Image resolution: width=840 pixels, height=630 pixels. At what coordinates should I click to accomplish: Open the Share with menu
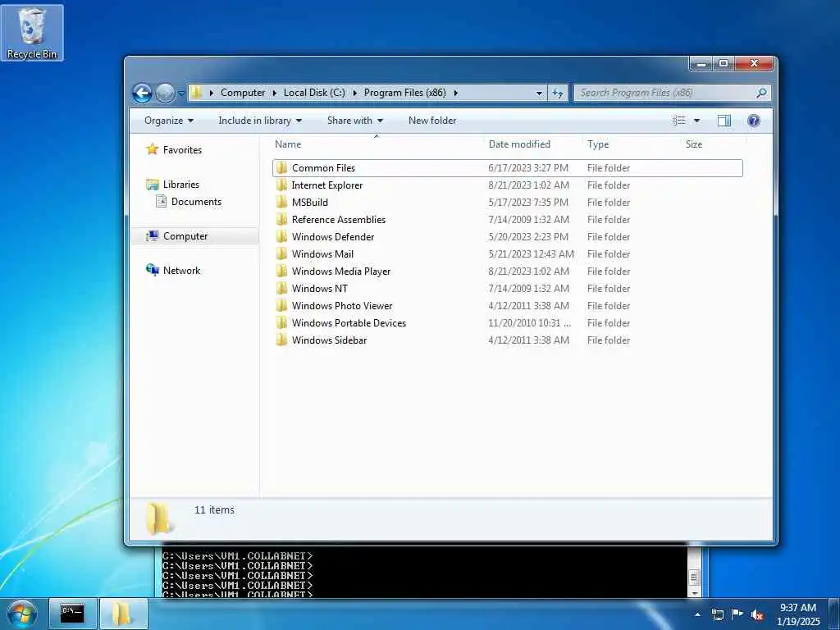point(354,121)
